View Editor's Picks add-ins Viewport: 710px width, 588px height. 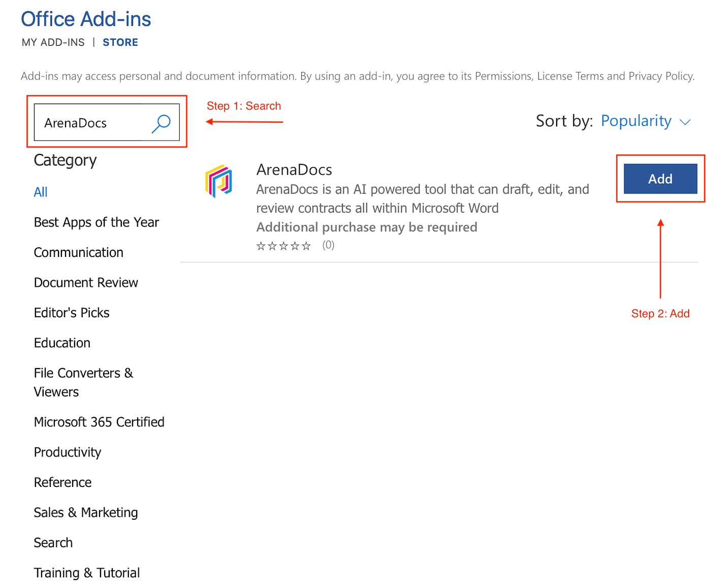71,312
